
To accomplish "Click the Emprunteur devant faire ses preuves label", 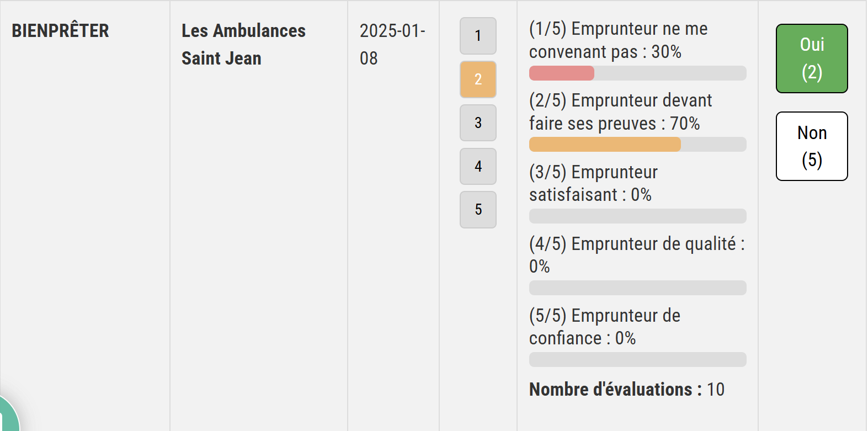I will point(620,112).
